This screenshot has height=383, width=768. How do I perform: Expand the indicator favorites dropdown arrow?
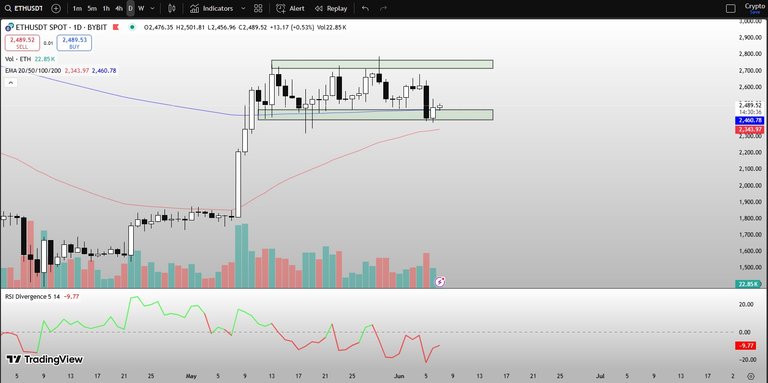click(x=243, y=8)
